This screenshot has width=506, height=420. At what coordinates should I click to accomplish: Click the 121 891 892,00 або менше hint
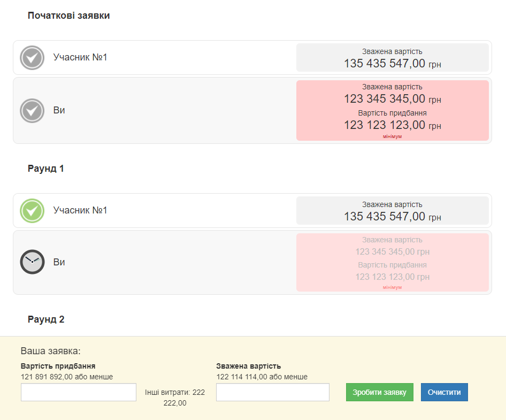(x=67, y=377)
